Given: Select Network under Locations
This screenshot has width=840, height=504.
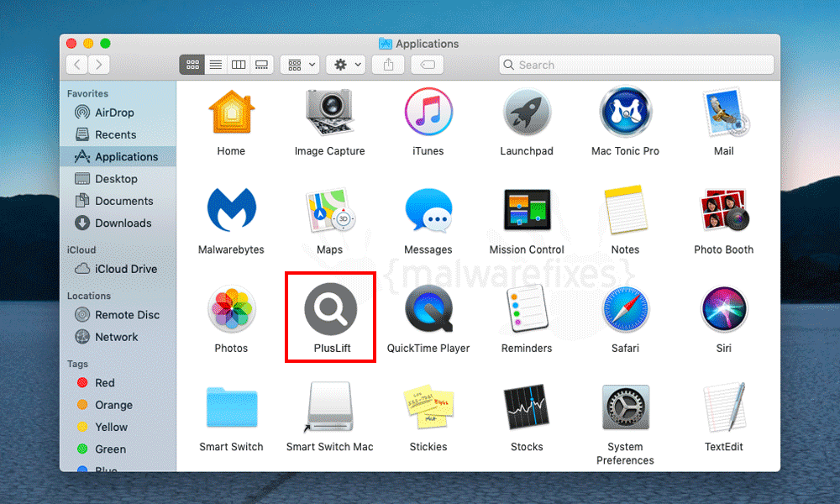Looking at the screenshot, I should pyautogui.click(x=118, y=337).
